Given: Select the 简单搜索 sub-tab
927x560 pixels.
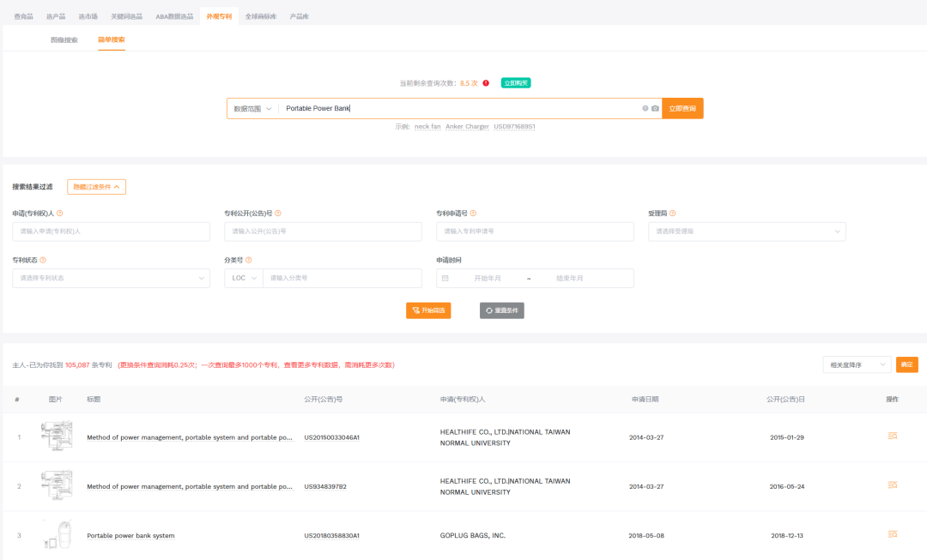Looking at the screenshot, I should (111, 39).
